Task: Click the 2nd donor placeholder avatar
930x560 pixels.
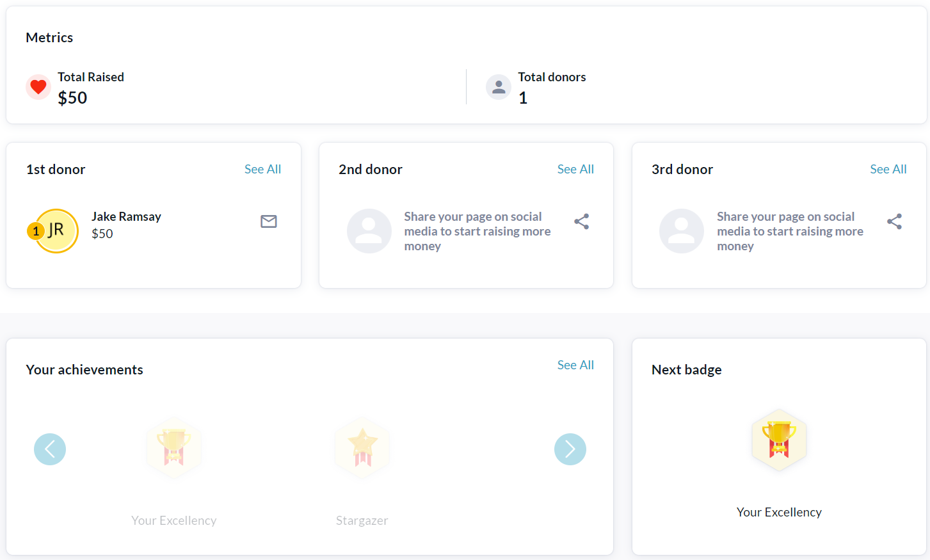Action: 369,231
